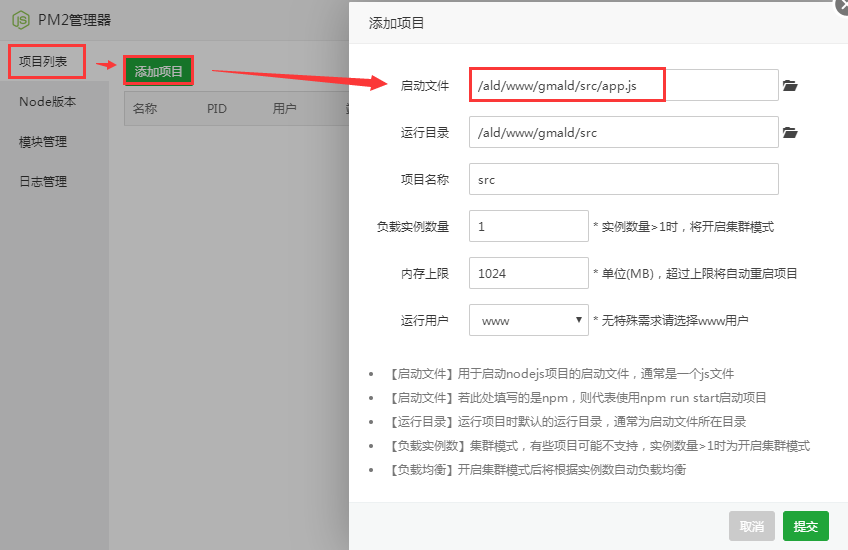Click the 用户 column header

(284, 108)
